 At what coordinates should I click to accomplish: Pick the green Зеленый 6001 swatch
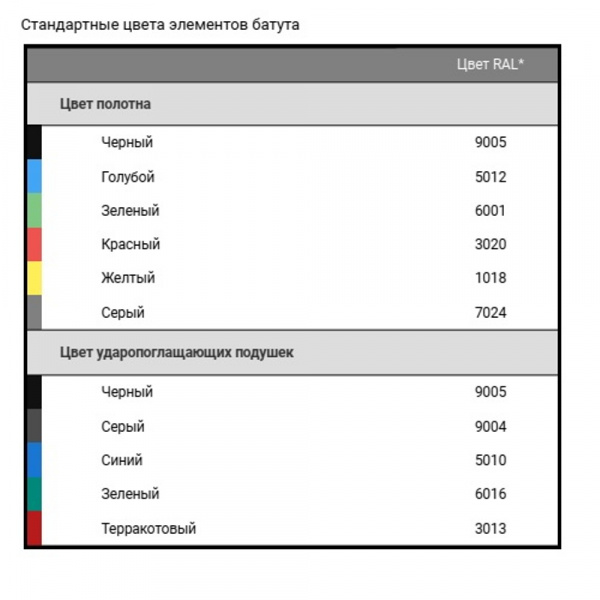tap(34, 210)
